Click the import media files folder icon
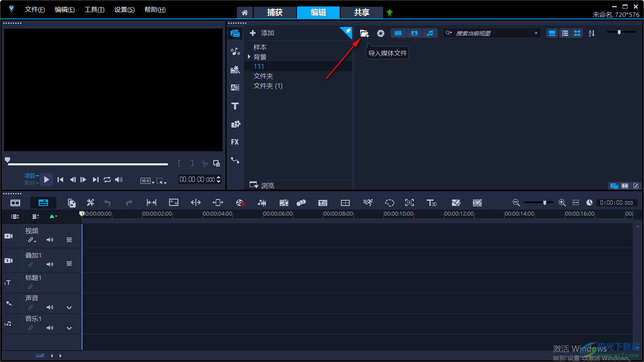 tap(364, 33)
